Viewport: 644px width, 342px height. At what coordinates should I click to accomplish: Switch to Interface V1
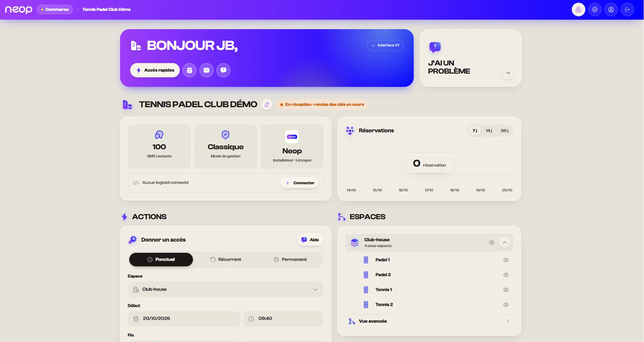pos(385,45)
